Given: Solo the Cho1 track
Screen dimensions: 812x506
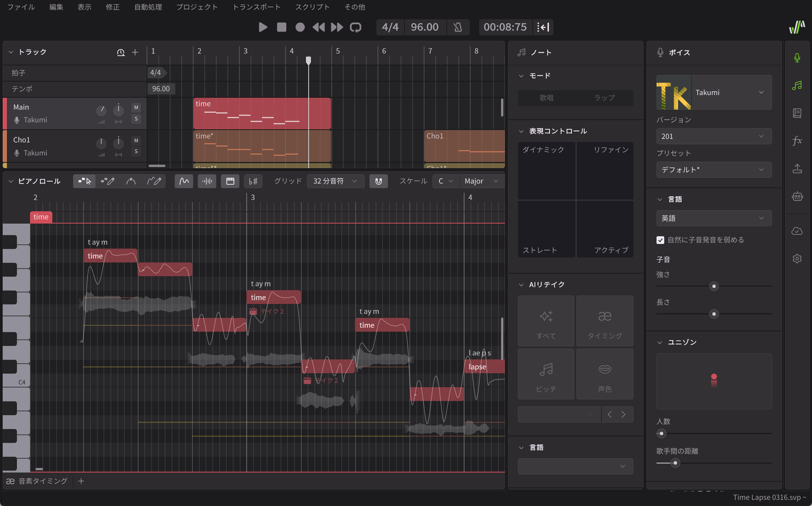Looking at the screenshot, I should tap(136, 152).
